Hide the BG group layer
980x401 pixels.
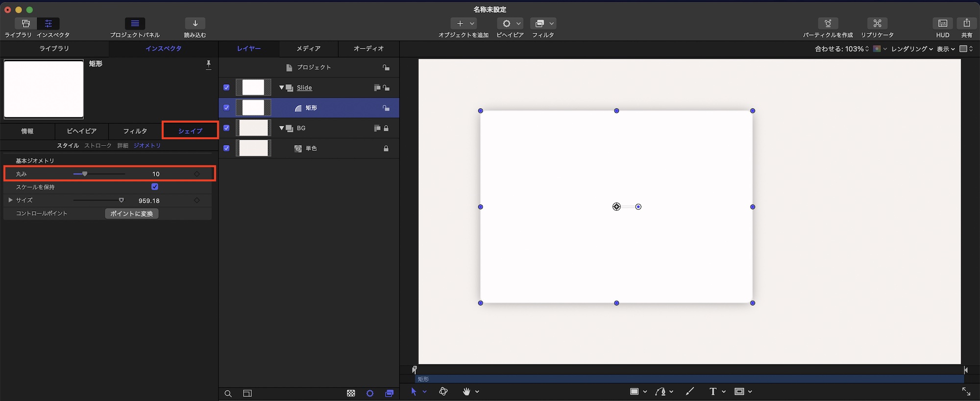coord(226,128)
